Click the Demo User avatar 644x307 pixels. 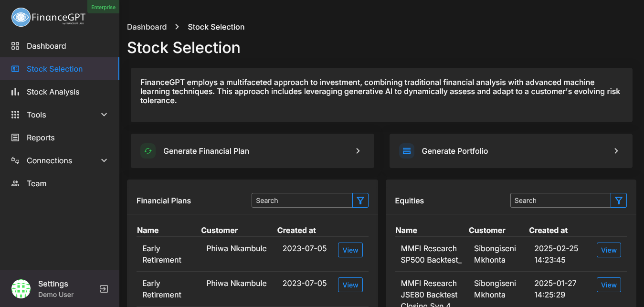21,289
